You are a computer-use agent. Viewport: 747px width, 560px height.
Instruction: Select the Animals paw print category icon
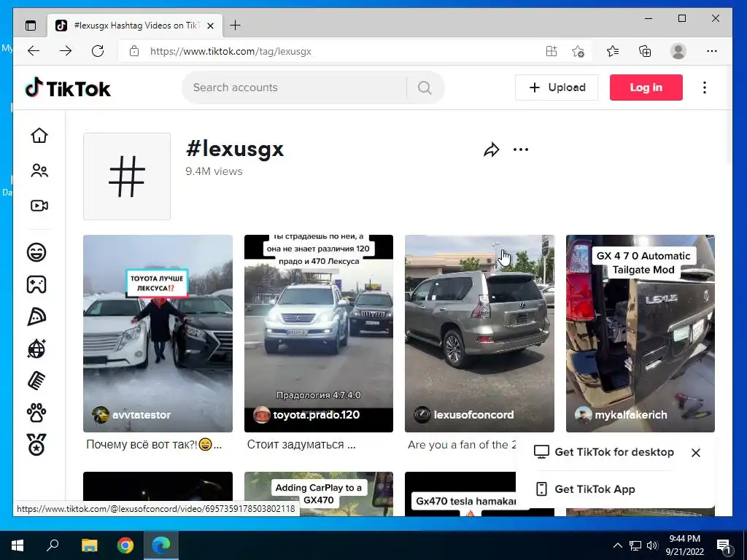(36, 413)
